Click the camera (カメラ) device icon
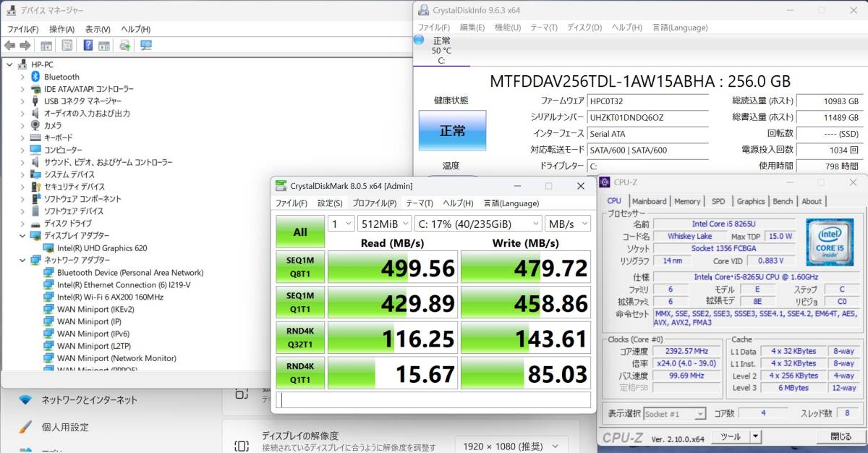Viewport: 868px width, 453px height. pyautogui.click(x=35, y=125)
